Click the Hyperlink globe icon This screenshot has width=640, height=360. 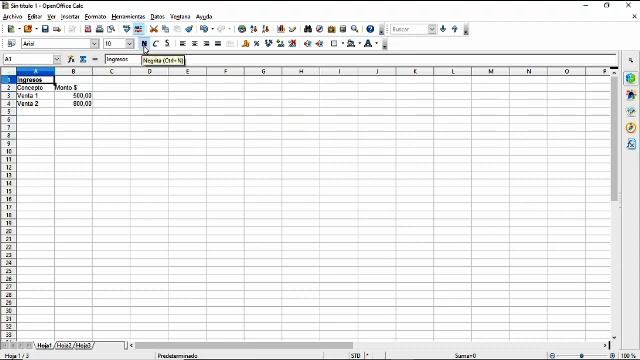click(x=242, y=29)
